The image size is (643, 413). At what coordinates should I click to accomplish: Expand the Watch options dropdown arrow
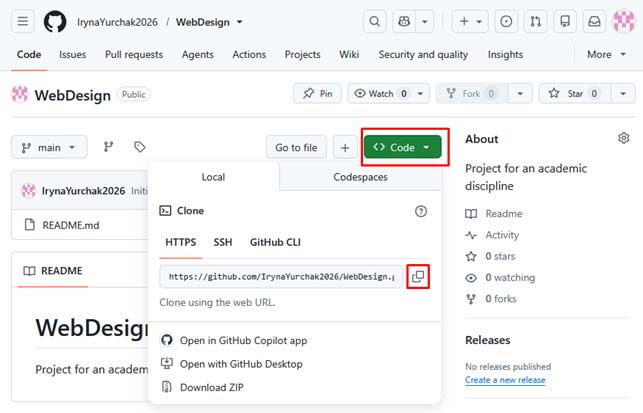click(x=421, y=94)
